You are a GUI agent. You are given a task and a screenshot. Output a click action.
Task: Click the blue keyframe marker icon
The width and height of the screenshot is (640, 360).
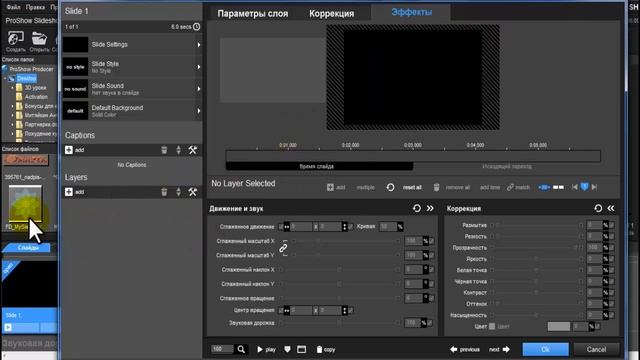(584, 187)
